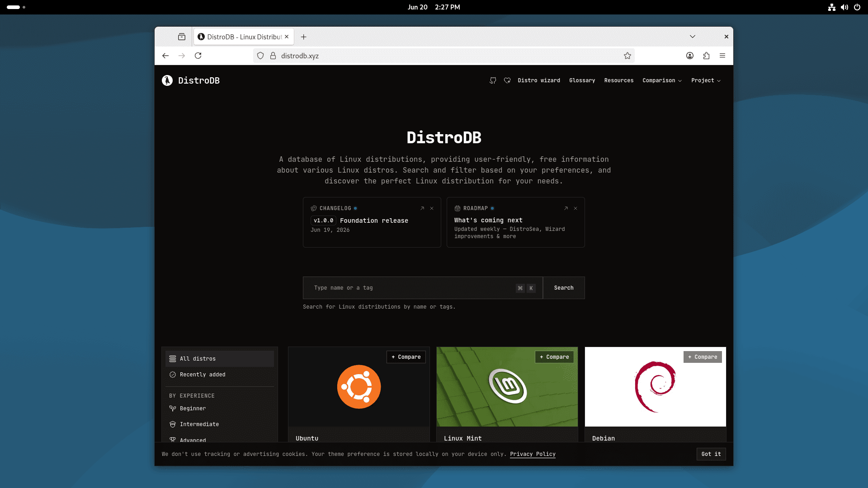The image size is (868, 488).
Task: Select the Recently added filter
Action: [220, 375]
